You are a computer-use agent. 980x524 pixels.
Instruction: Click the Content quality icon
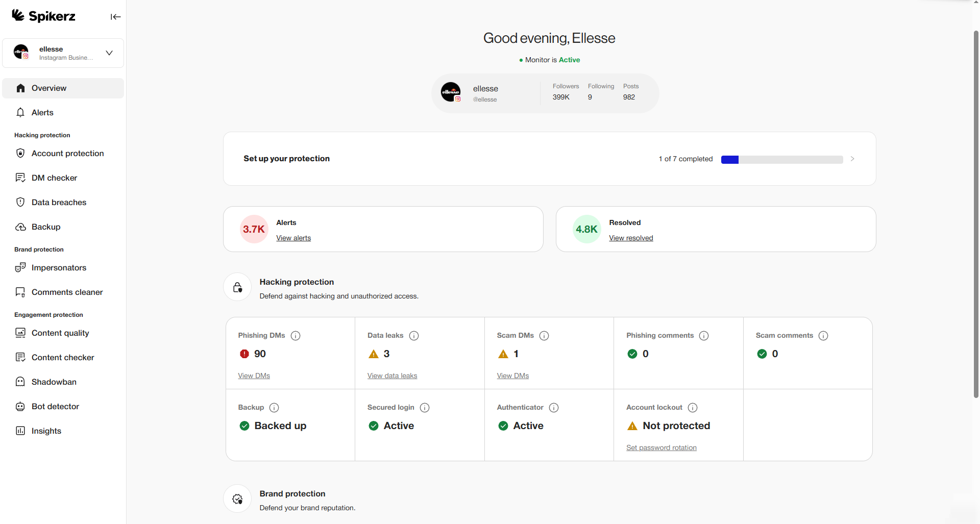20,333
